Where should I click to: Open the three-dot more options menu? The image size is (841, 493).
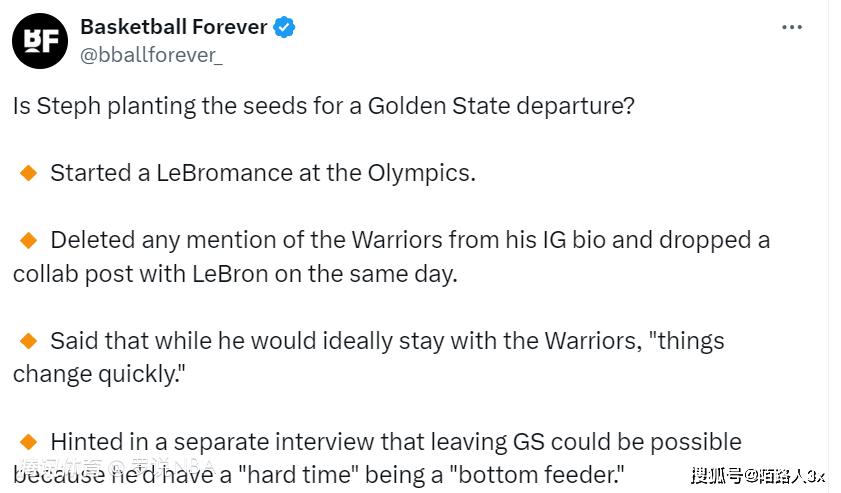coord(792,27)
